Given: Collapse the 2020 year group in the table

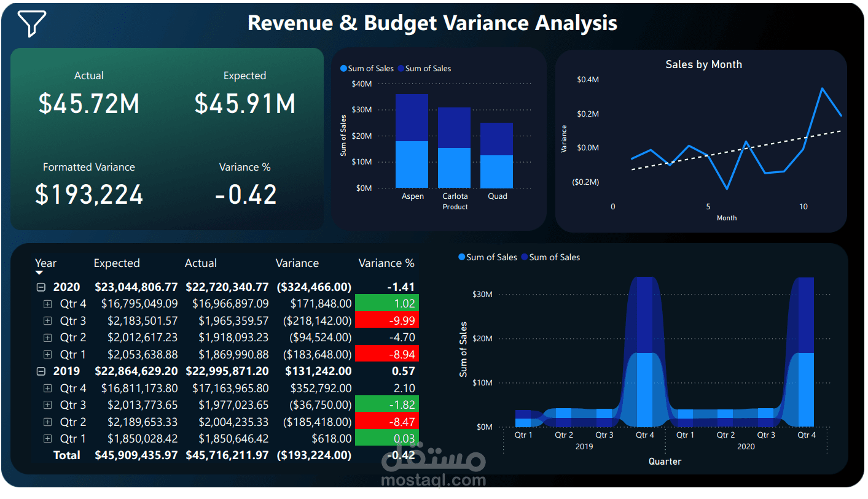Looking at the screenshot, I should [x=41, y=287].
